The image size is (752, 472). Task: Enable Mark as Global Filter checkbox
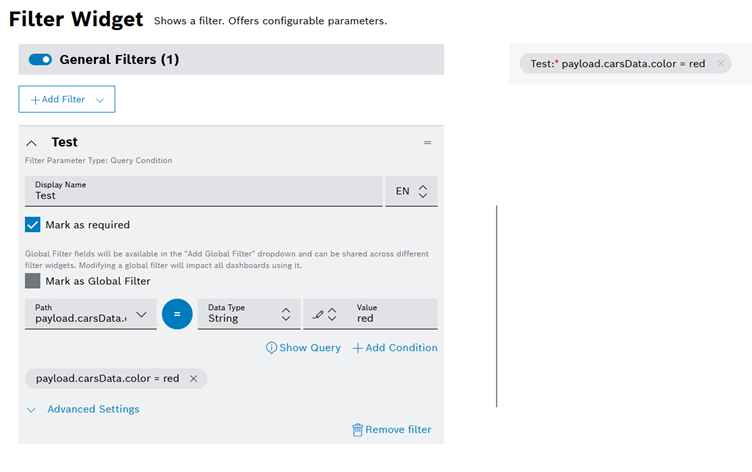pos(33,281)
